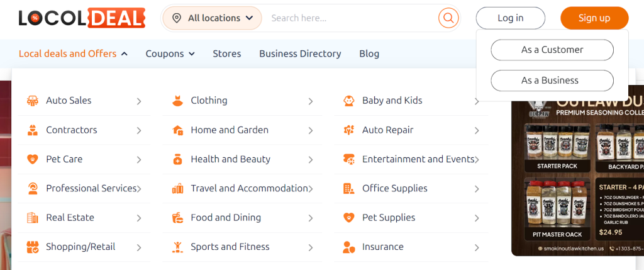Screen dimensions: 644x270
Task: Expand the Food and Dining submenu arrow
Action: pos(311,218)
